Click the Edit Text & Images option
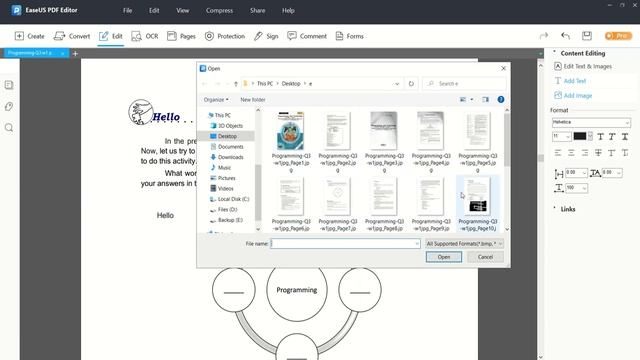 click(x=583, y=66)
